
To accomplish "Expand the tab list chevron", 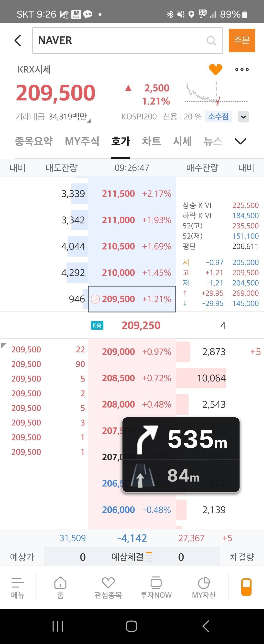I will [x=241, y=141].
